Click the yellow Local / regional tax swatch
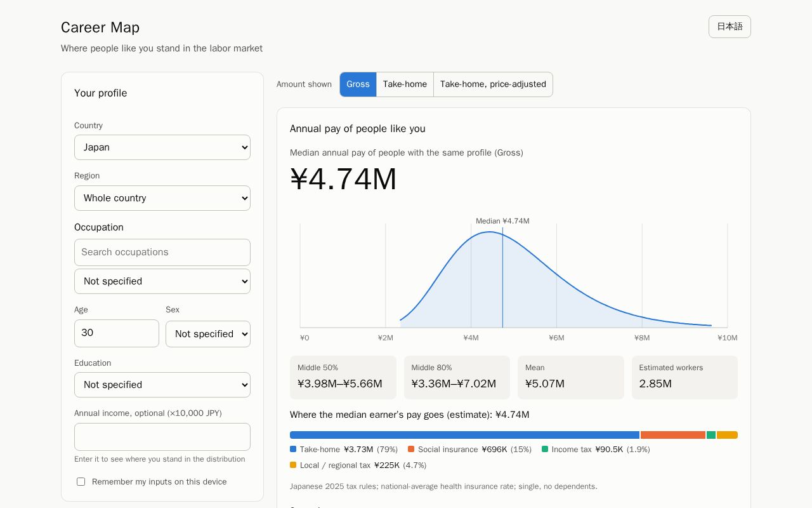812x508 pixels. click(293, 465)
